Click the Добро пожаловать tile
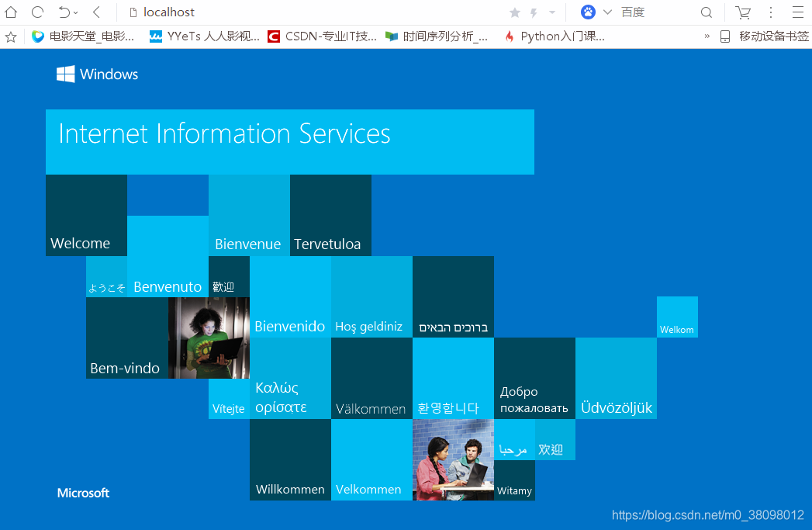This screenshot has height=530, width=812. 534,378
